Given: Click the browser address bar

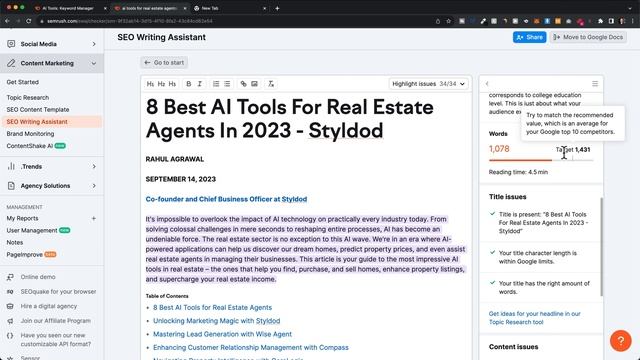Looking at the screenshot, I should pos(237,21).
